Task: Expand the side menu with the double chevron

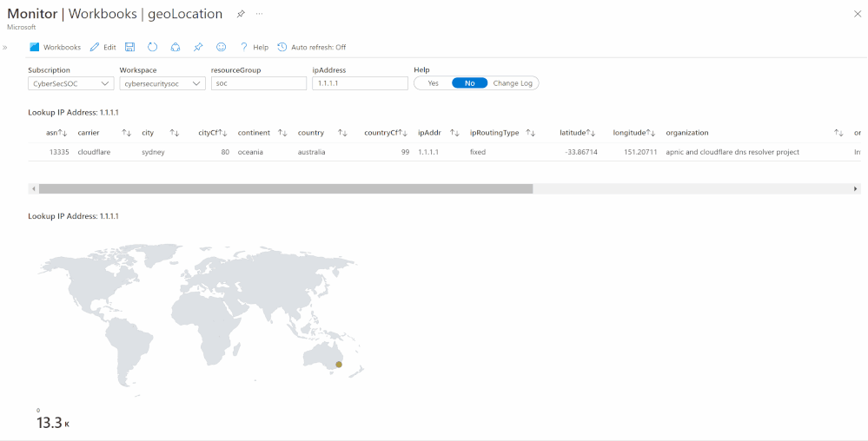Action: pos(5,48)
